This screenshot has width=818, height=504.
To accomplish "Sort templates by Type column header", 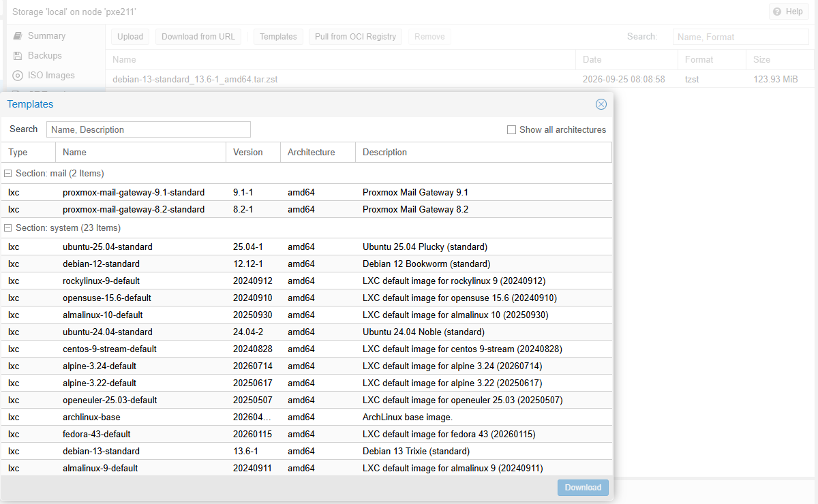I will [x=29, y=153].
